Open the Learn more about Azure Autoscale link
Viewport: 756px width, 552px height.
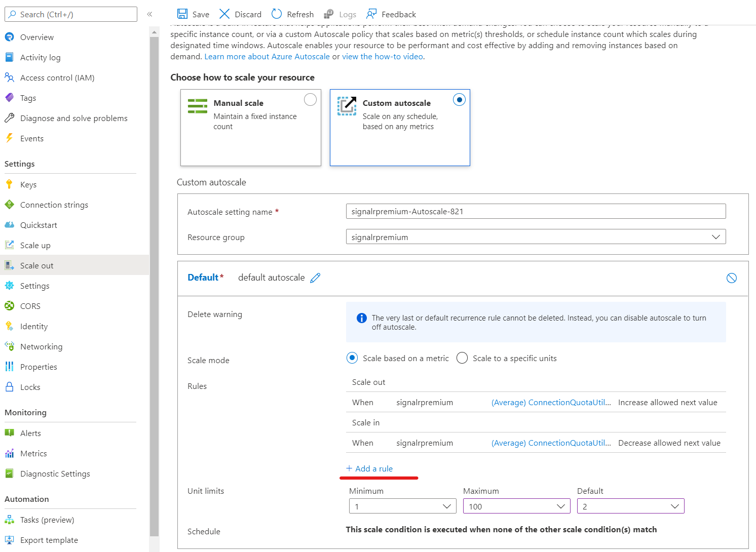click(267, 56)
